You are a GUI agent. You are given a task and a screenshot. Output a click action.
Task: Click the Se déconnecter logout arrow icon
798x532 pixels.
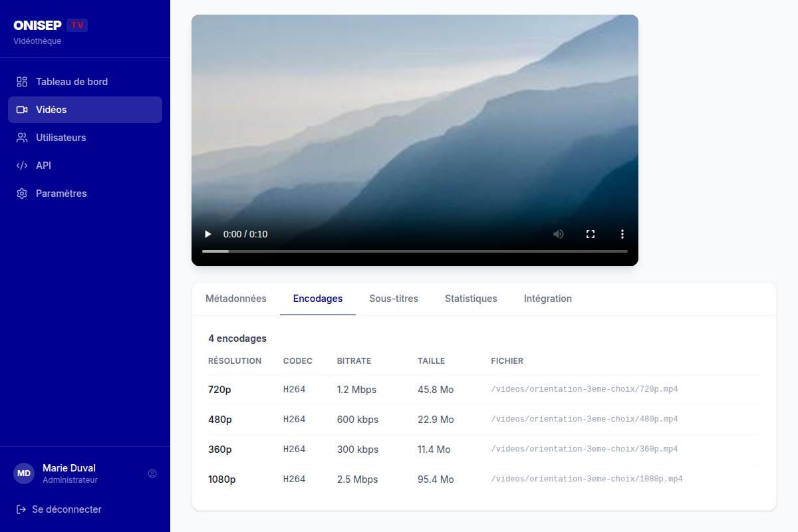[21, 509]
